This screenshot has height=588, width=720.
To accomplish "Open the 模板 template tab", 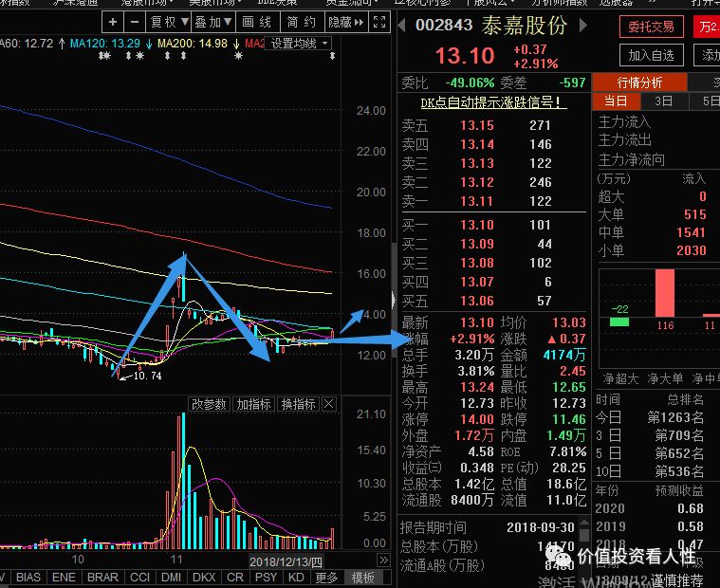I will [x=362, y=577].
